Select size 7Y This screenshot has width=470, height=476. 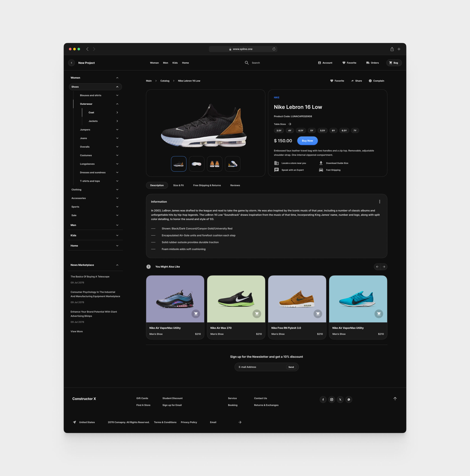355,131
